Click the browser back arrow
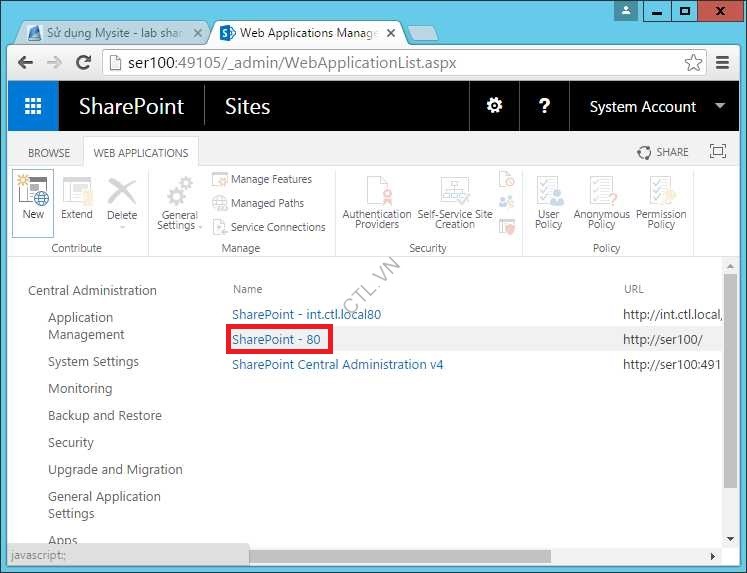Viewport: 747px width, 573px height. (25, 62)
